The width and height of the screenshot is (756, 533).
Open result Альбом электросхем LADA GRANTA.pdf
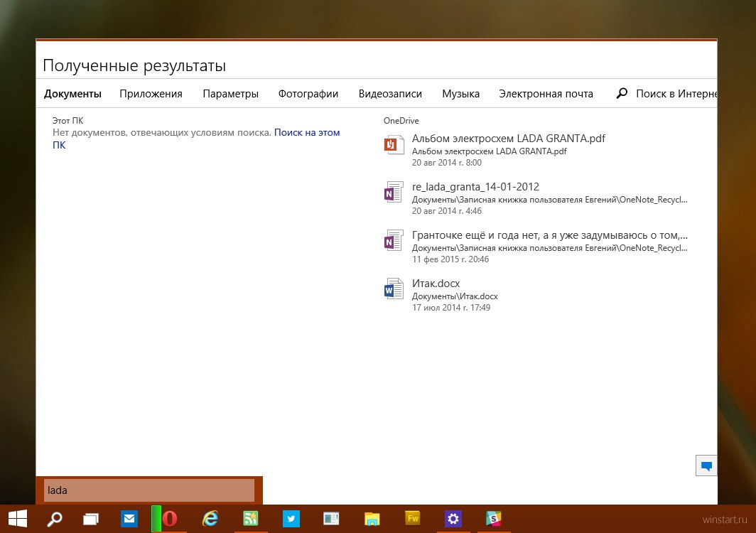(508, 139)
